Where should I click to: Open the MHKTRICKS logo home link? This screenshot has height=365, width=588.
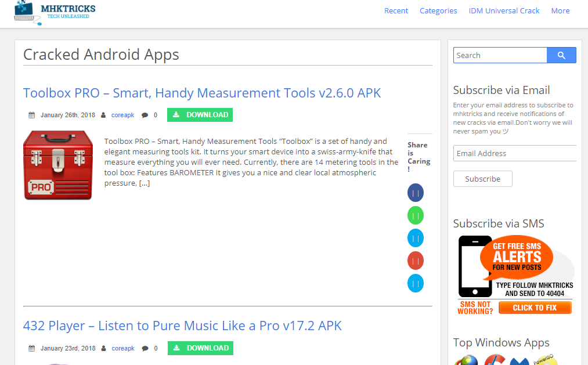point(55,12)
